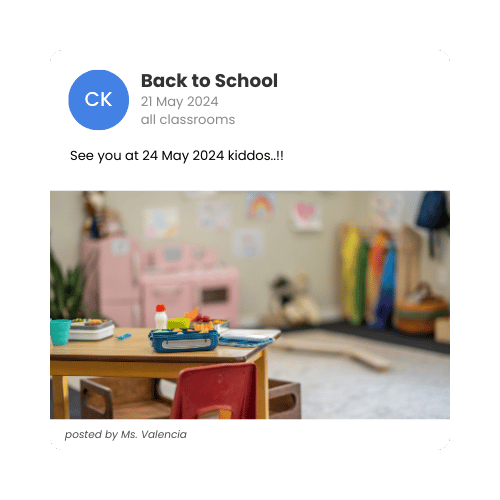Click the white bottle with red cap
Screen dimensions: 500x500
[161, 317]
